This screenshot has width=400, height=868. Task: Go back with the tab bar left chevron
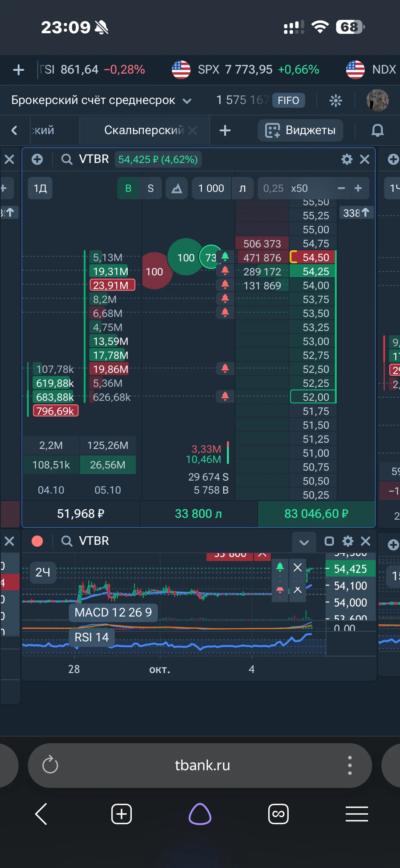14,130
